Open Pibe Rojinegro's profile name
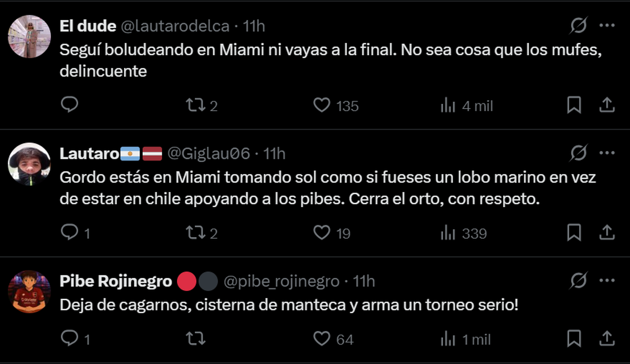Screen dimensions: 630x364 point(116,282)
